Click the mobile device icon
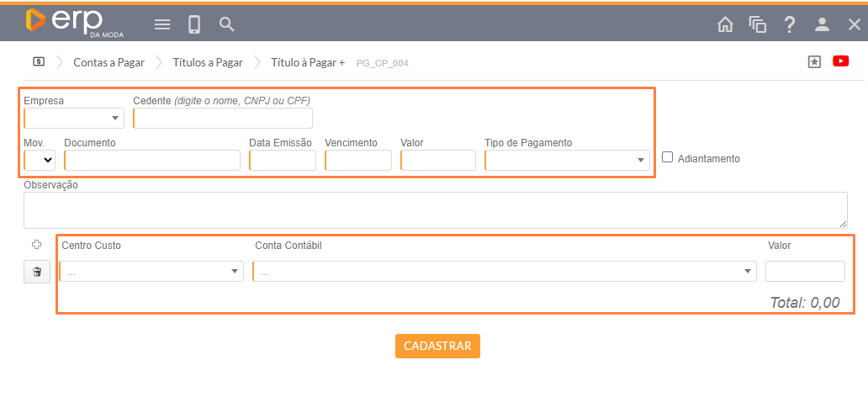 [194, 24]
